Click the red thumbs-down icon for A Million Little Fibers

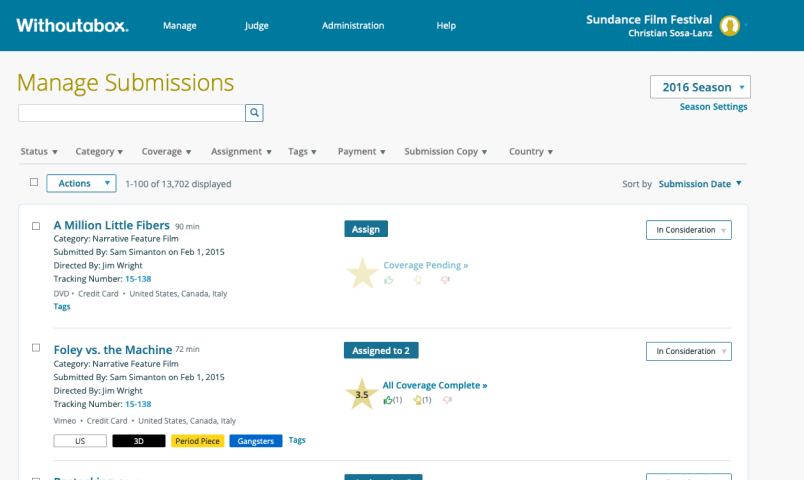tap(446, 280)
